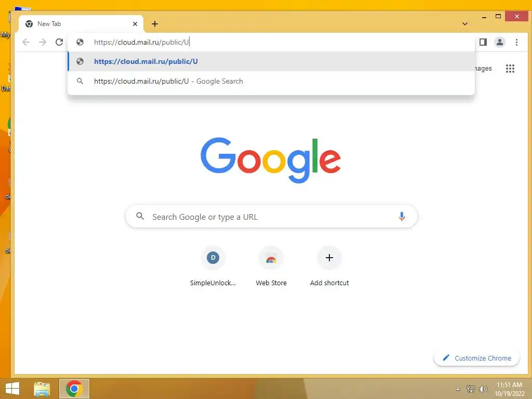Open the profile avatar menu
The width and height of the screenshot is (532, 399).
click(x=500, y=42)
